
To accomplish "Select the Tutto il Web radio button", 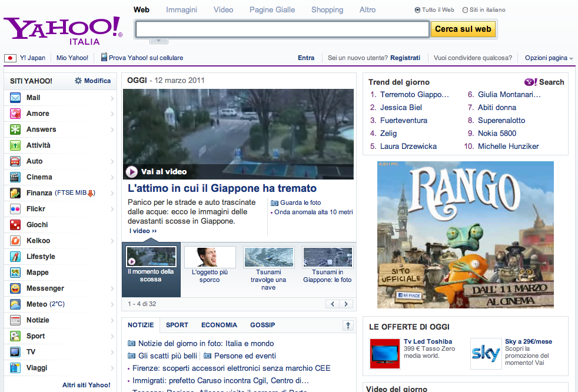I will pyautogui.click(x=417, y=10).
